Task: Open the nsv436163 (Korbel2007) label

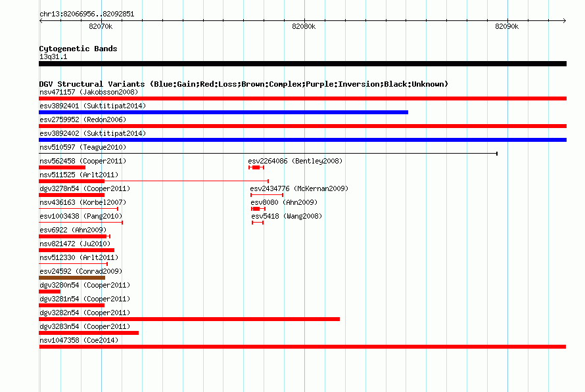Action: tap(83, 202)
